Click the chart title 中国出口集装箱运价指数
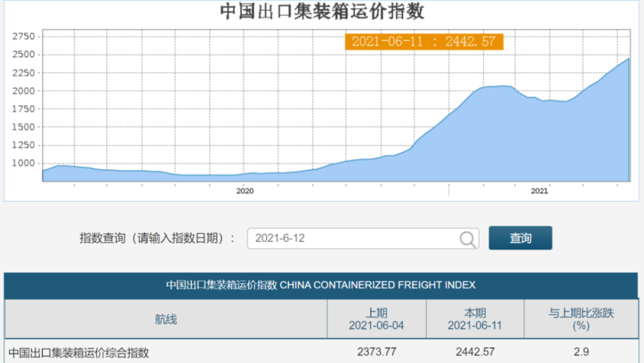 pos(322,11)
